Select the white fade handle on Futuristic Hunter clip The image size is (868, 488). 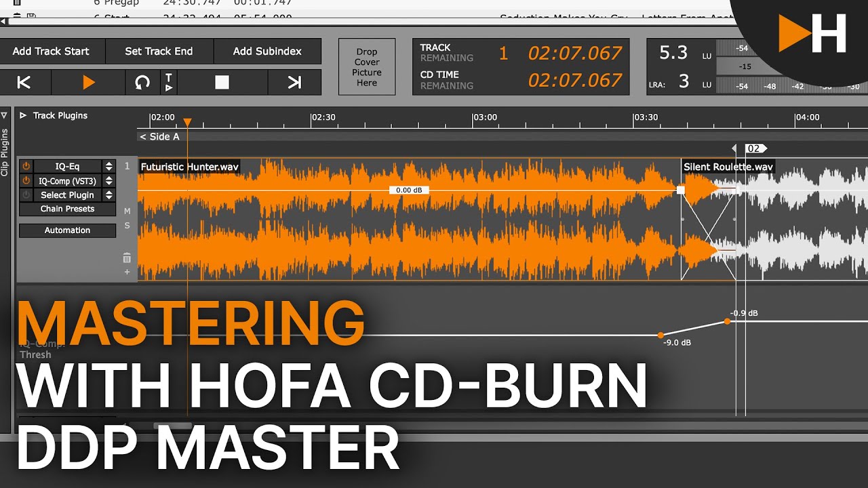[681, 190]
